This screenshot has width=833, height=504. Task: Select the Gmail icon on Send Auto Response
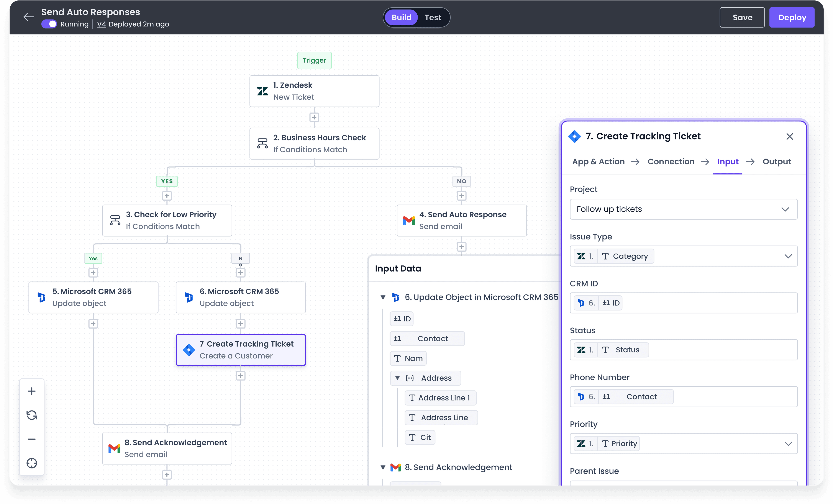[409, 220]
